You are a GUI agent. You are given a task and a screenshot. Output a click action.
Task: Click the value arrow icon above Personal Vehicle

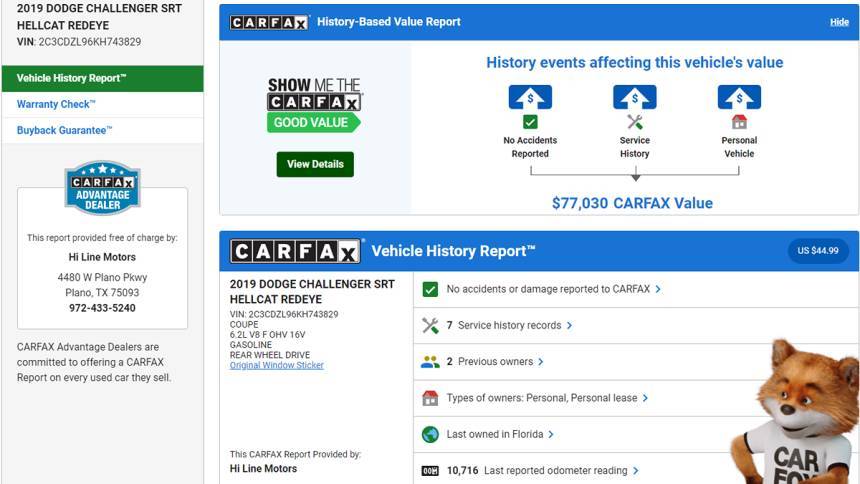(x=739, y=98)
